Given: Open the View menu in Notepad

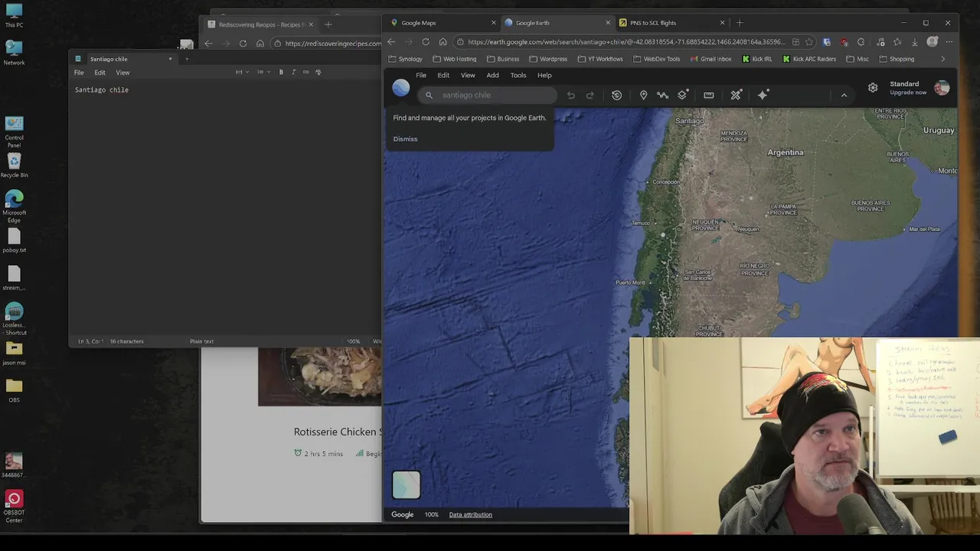Looking at the screenshot, I should tap(122, 73).
